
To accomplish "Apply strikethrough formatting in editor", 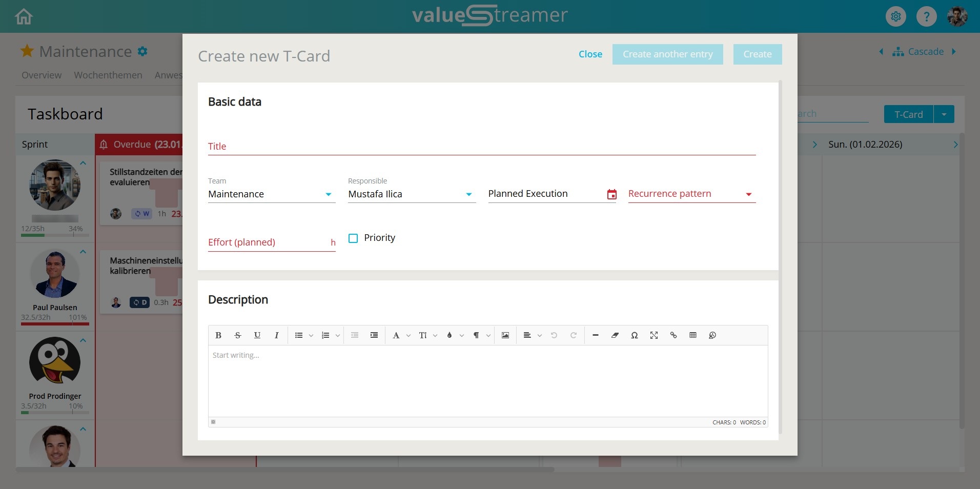I will coord(238,335).
